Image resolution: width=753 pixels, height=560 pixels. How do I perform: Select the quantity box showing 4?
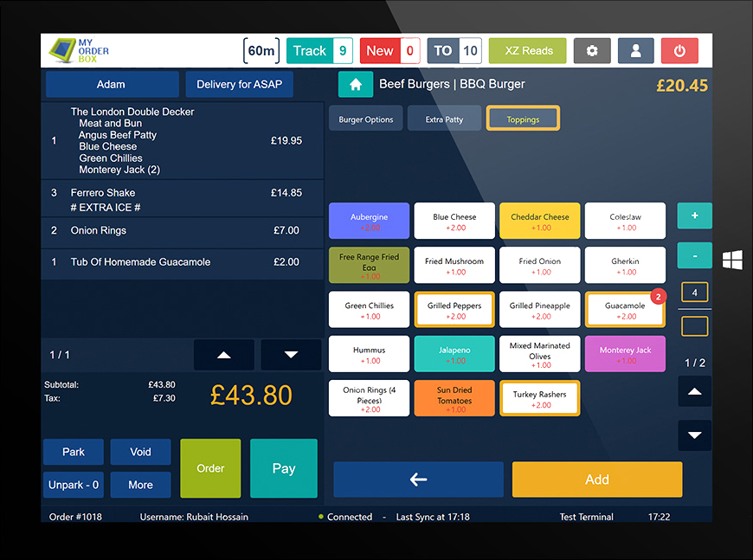(x=694, y=292)
